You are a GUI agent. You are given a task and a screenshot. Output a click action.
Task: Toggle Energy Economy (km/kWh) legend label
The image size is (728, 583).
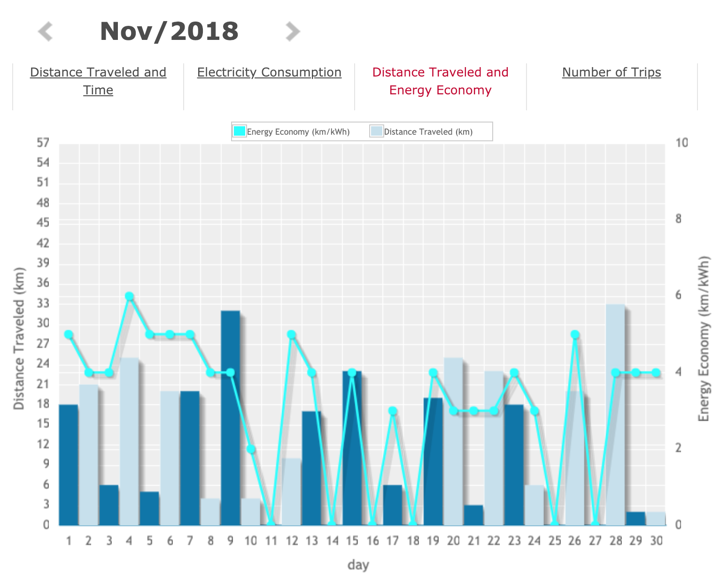coord(298,132)
